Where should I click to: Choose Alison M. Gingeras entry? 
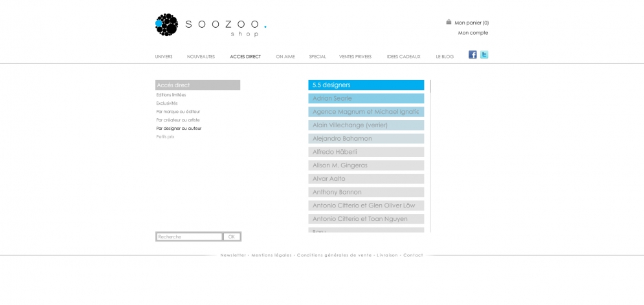(x=366, y=165)
